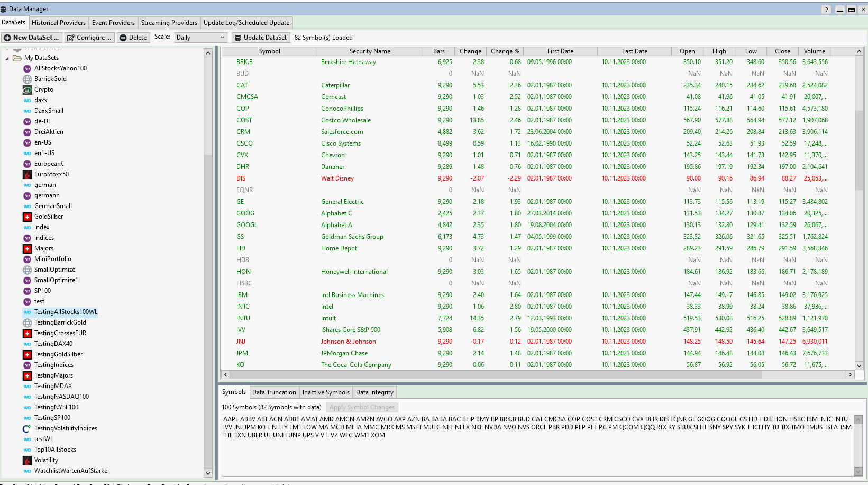The image size is (868, 485).
Task: Click the help question mark button
Action: point(826,10)
